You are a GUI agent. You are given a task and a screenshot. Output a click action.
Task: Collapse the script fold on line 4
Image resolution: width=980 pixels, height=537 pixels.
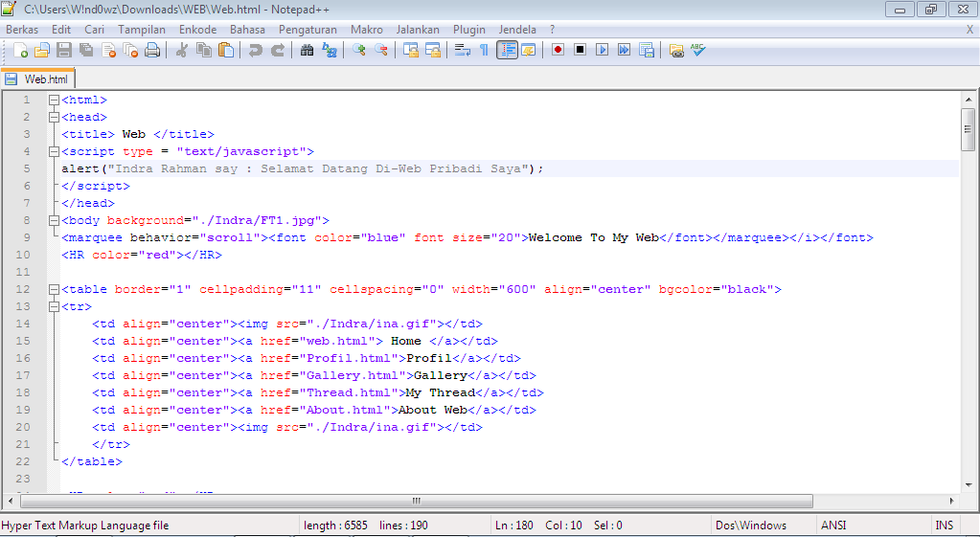tap(55, 152)
